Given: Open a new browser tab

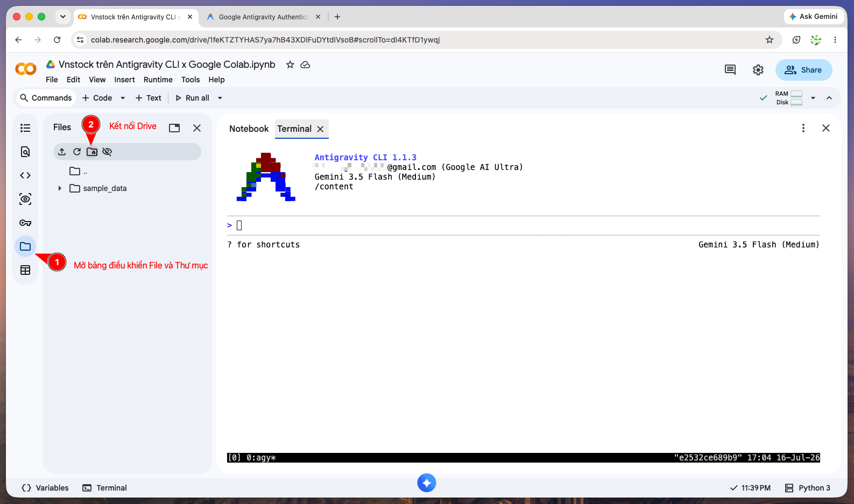Looking at the screenshot, I should click(337, 17).
